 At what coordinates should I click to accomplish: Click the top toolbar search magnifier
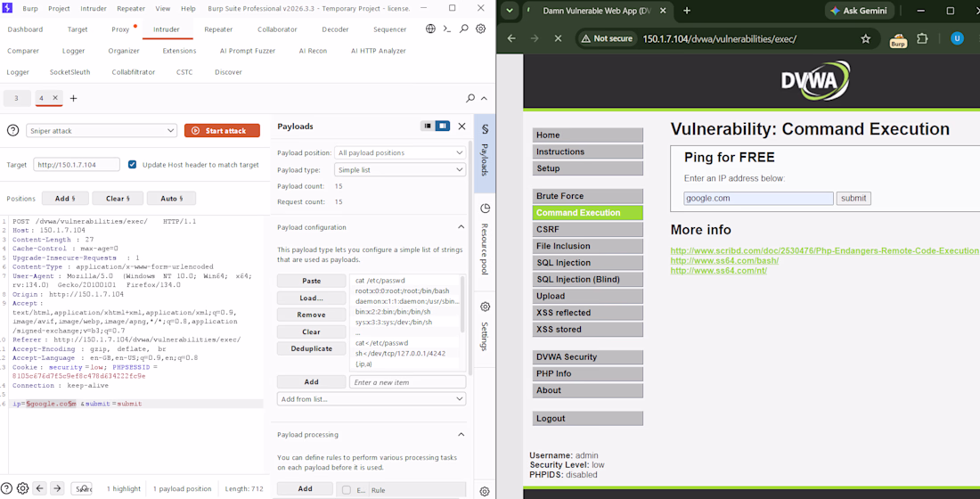[464, 29]
